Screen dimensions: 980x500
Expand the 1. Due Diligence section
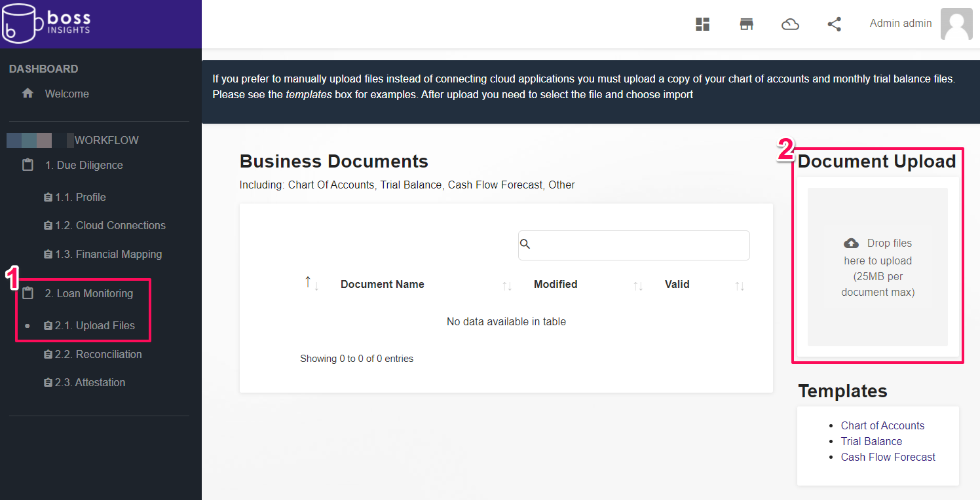pyautogui.click(x=83, y=165)
